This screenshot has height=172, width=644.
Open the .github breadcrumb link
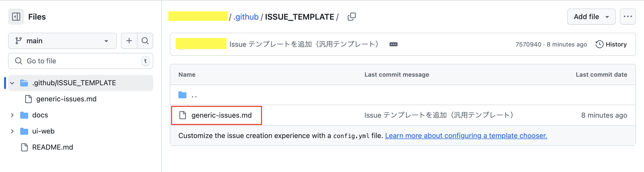tap(246, 16)
